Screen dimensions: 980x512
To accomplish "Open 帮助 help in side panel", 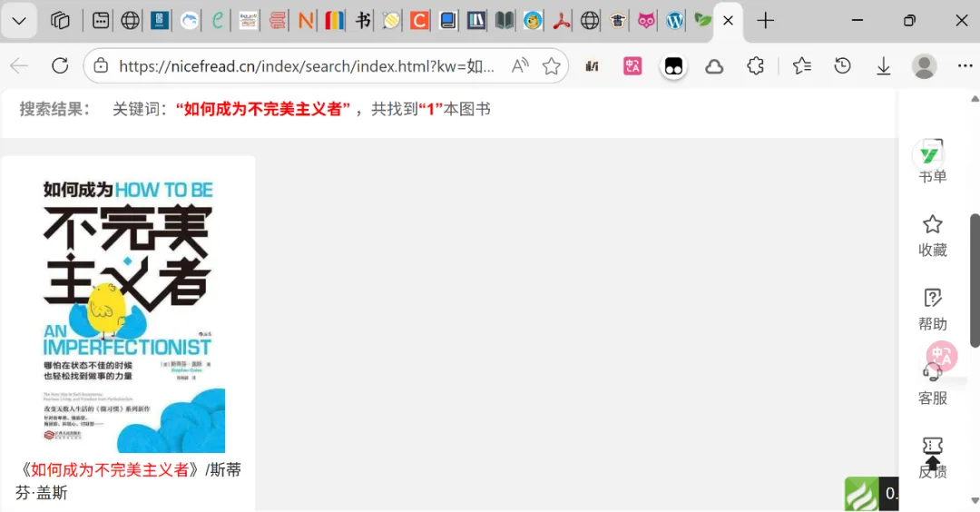I will 933,310.
